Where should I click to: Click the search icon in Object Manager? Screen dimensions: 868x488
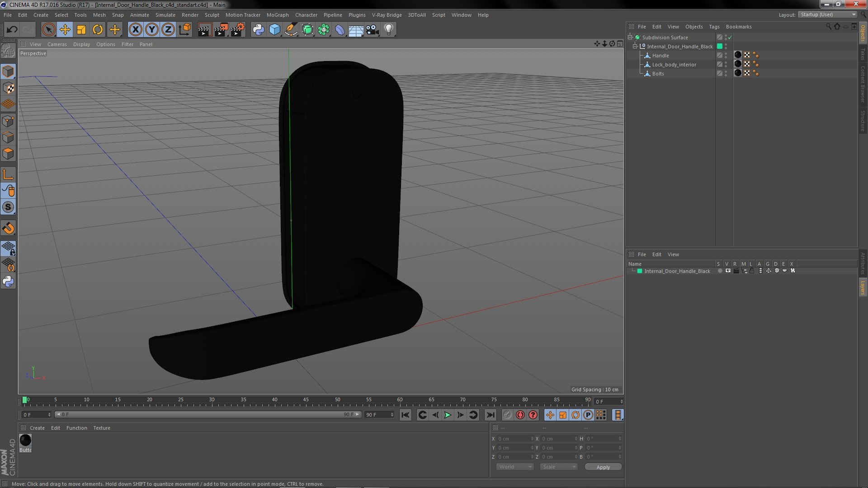coord(828,27)
